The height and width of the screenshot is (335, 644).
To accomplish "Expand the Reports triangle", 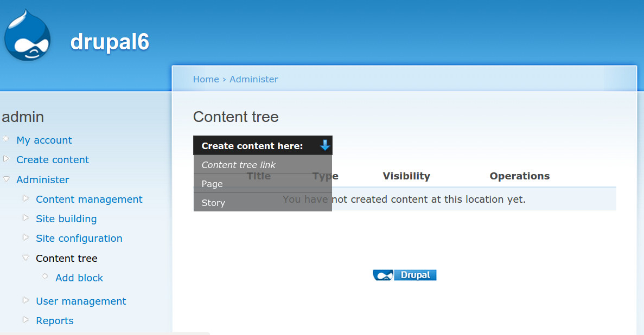I will (25, 319).
